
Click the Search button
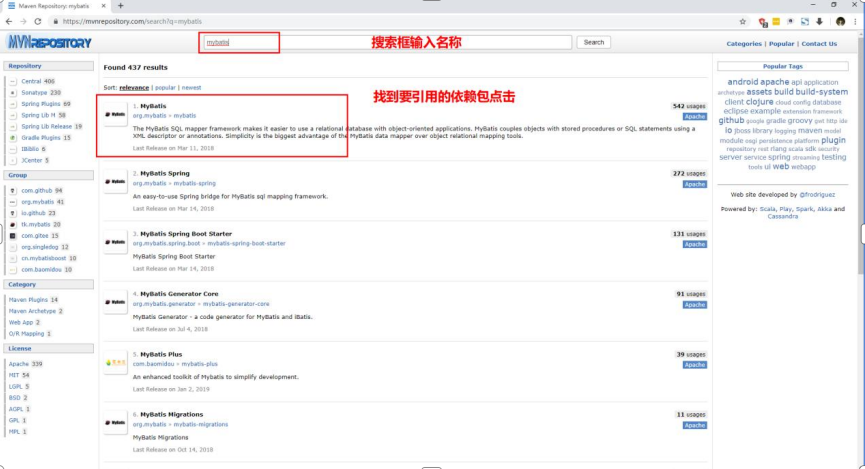[x=594, y=42]
